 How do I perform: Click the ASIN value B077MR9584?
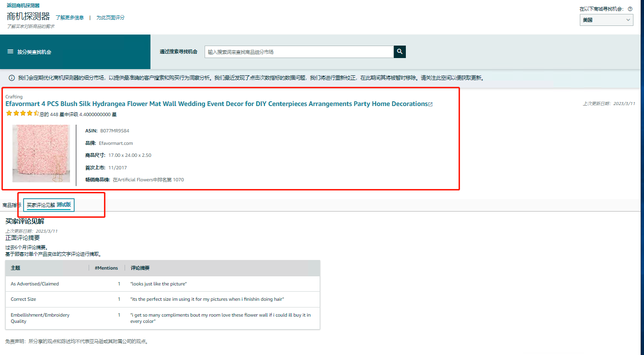(x=115, y=131)
